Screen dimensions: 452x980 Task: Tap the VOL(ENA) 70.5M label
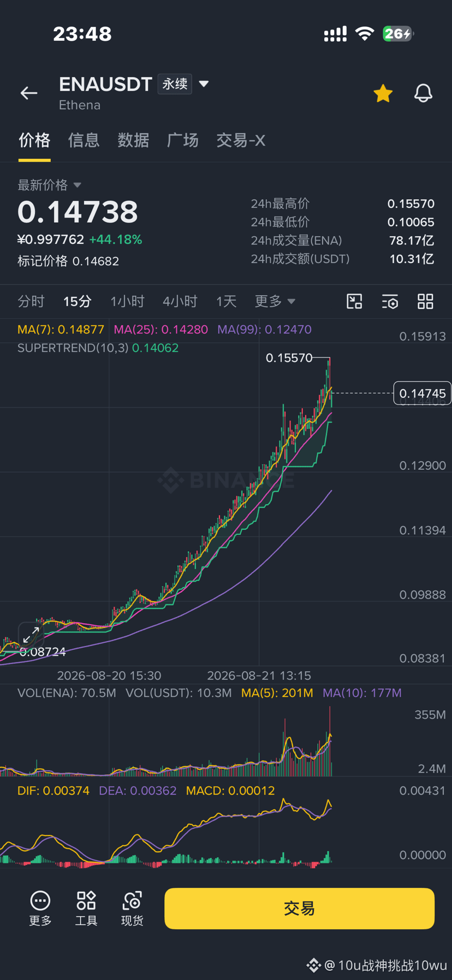pyautogui.click(x=67, y=693)
